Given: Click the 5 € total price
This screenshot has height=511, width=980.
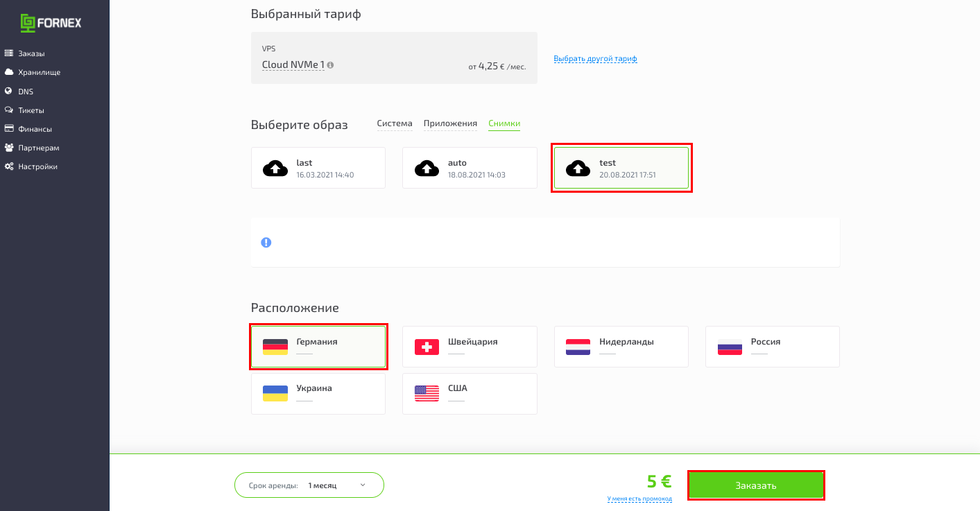Looking at the screenshot, I should [660, 482].
